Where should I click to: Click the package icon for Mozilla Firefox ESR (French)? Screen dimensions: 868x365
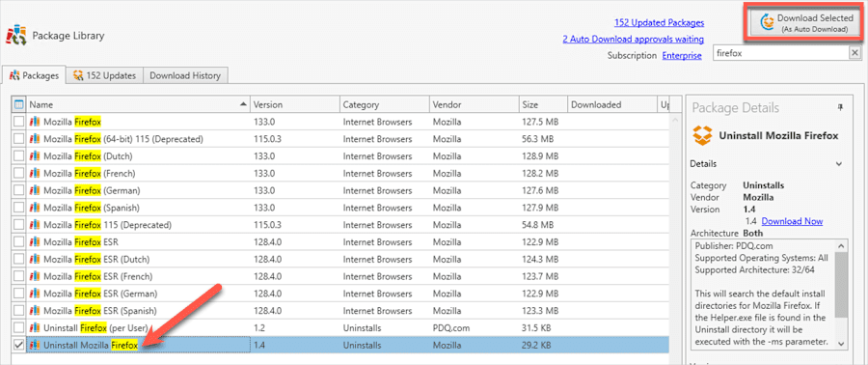pos(35,276)
